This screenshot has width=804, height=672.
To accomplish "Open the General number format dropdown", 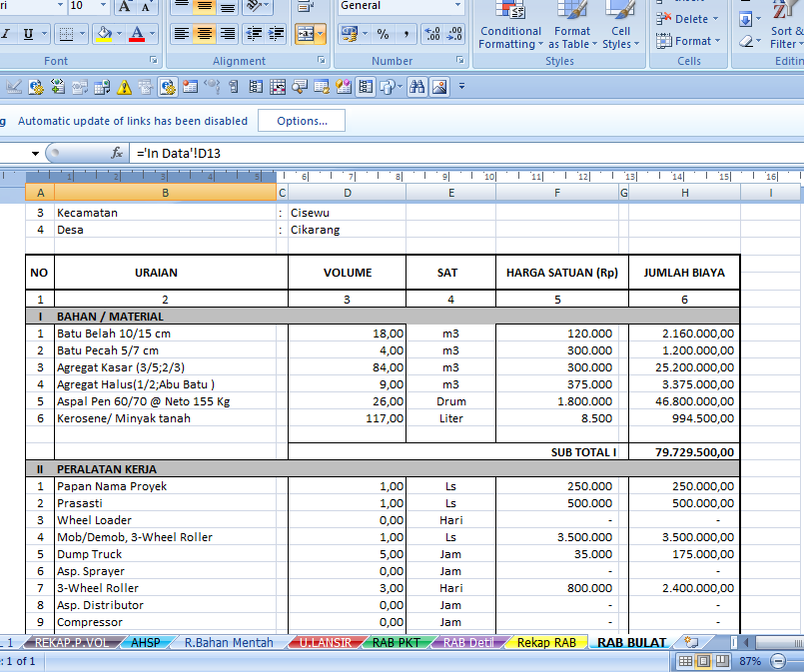I will 457,5.
